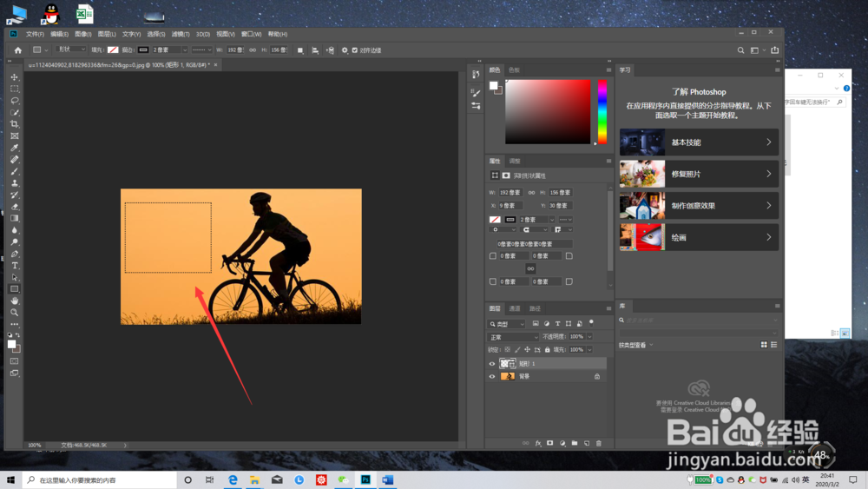Screen dimensions: 868x489
Task: Toggle link W and H in Properties panel
Action: point(531,193)
